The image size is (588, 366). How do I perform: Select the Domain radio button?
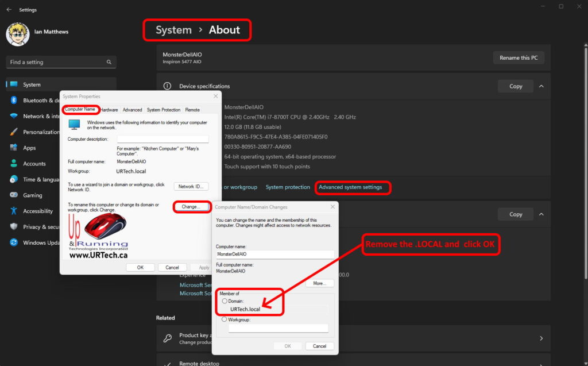click(224, 301)
